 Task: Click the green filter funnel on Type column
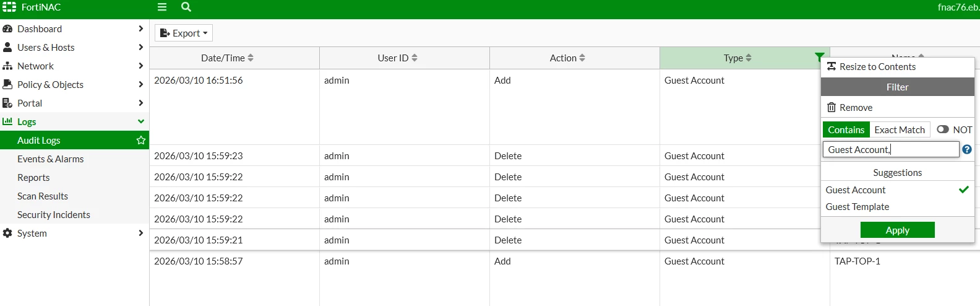(820, 57)
